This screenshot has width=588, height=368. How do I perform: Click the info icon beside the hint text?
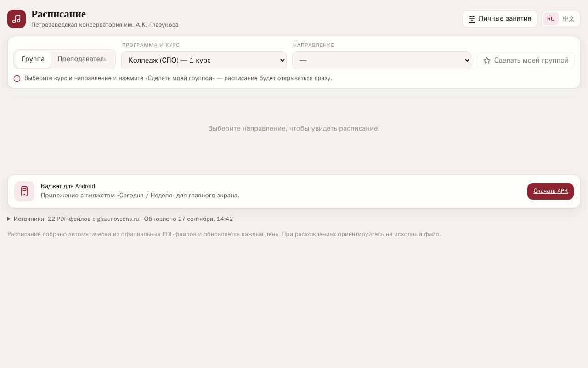point(17,79)
